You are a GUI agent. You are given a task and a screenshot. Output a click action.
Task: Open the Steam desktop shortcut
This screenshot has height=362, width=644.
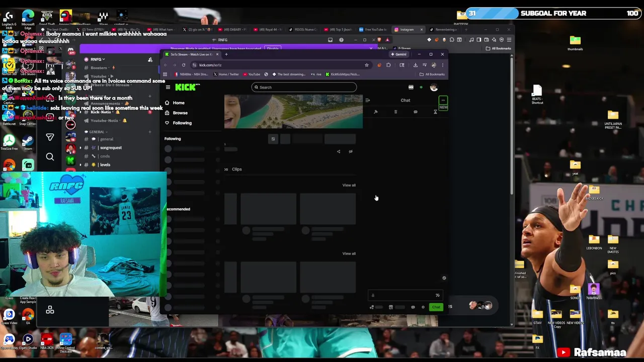pyautogui.click(x=28, y=141)
